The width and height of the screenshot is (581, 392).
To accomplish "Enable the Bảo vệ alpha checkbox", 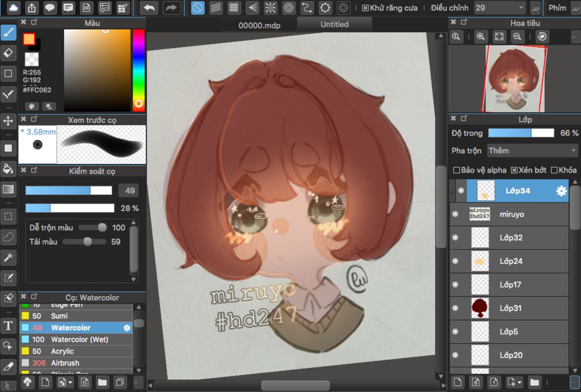I will tap(457, 170).
